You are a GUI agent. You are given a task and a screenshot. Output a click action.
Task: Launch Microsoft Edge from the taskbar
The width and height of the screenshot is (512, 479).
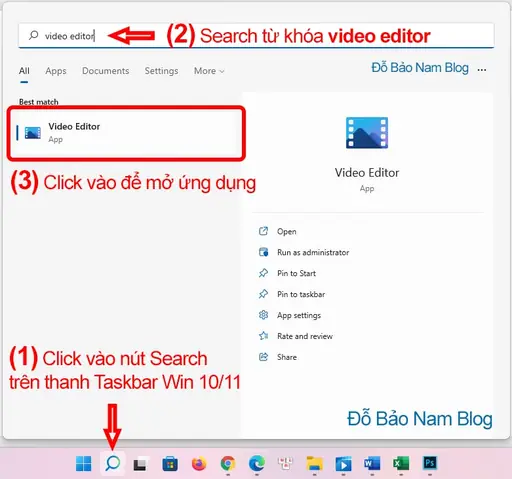coord(257,463)
